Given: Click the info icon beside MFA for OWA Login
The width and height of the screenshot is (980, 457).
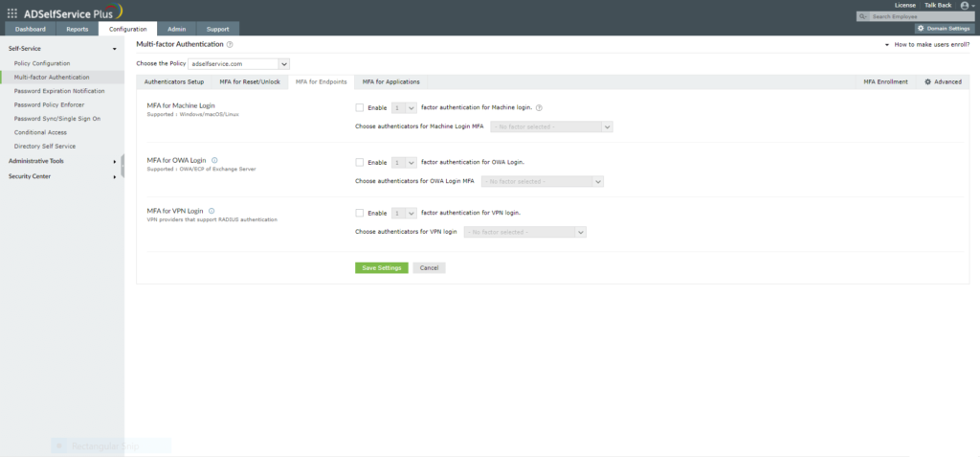Looking at the screenshot, I should pos(214,160).
